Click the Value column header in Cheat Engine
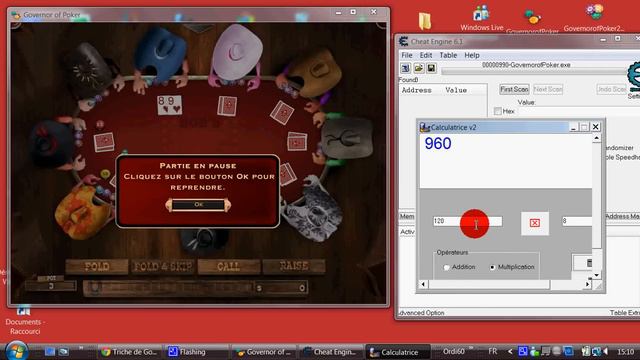This screenshot has width=640, height=360. point(456,90)
